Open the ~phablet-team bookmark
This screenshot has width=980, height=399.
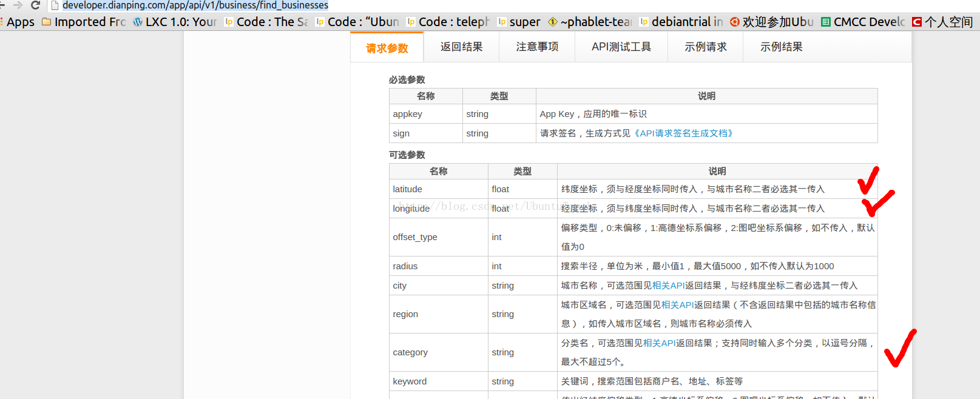590,22
